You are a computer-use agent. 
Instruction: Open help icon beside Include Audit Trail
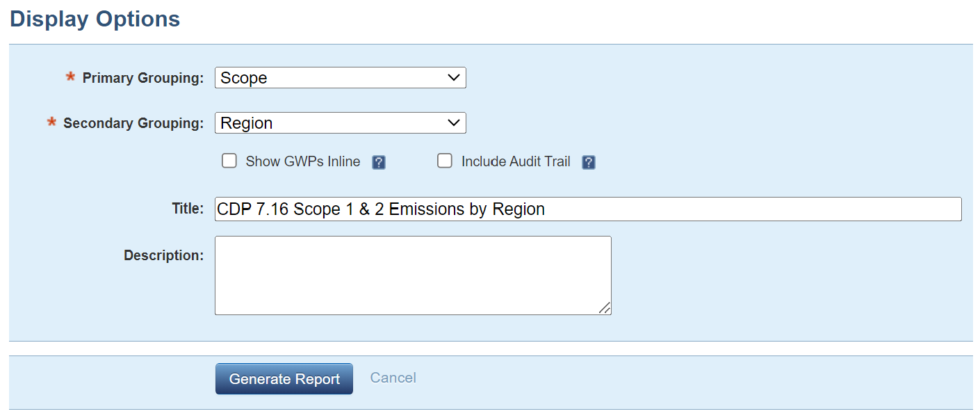pyautogui.click(x=589, y=163)
